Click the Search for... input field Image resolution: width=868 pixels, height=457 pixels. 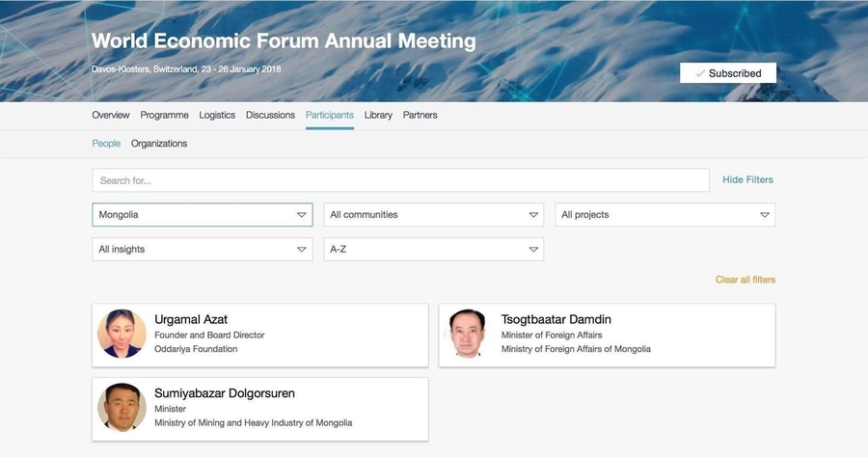(x=400, y=180)
